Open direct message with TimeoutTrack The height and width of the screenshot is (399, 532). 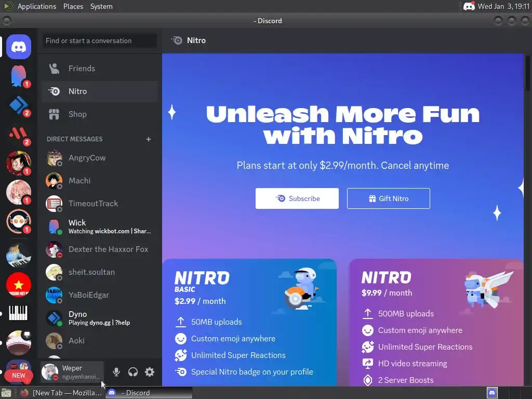[99, 204]
